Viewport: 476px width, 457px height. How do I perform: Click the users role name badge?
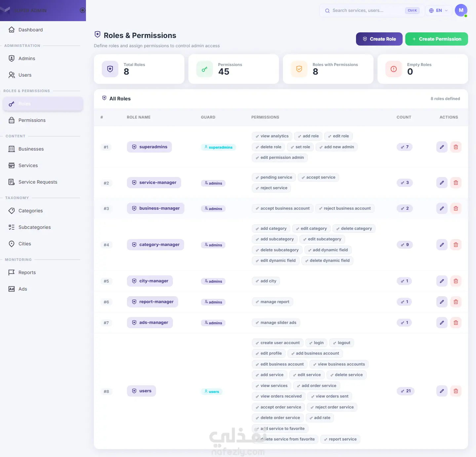click(x=141, y=391)
